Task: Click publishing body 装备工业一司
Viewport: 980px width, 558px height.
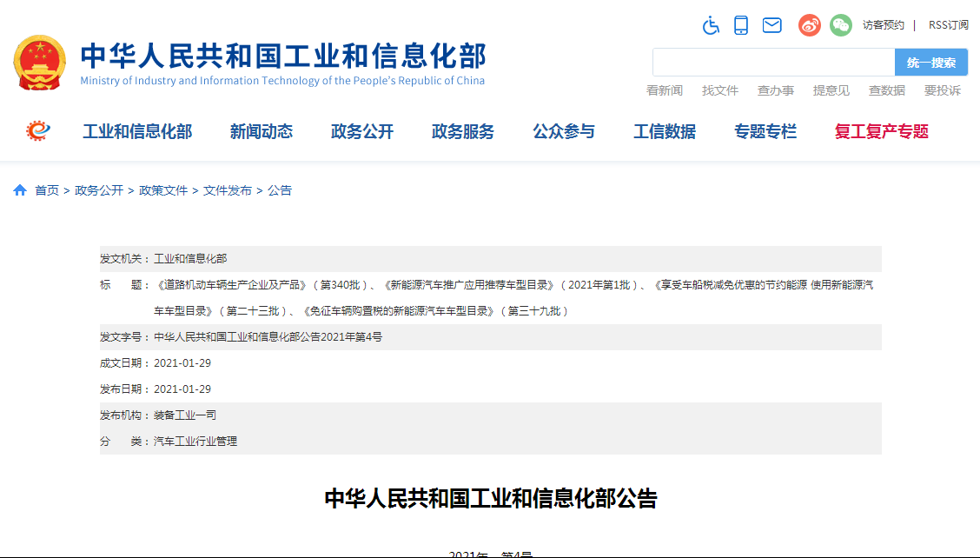Action: (185, 415)
